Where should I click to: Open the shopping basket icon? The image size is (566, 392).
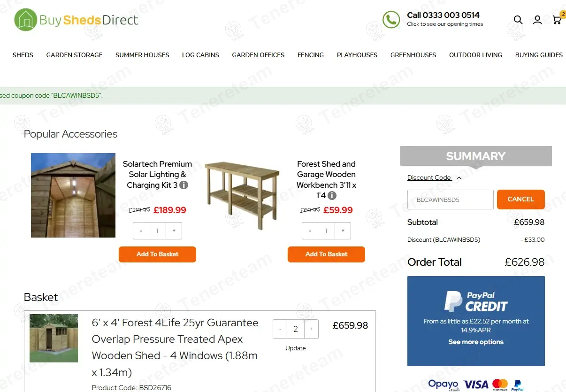[557, 19]
